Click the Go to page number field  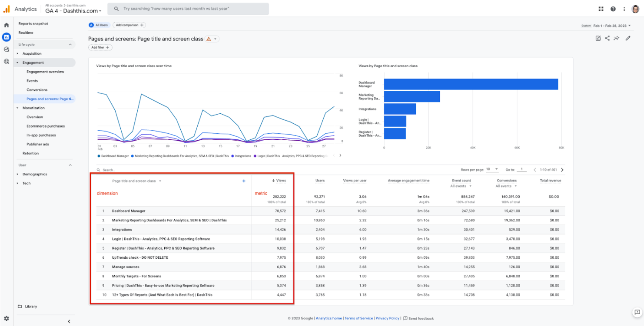coord(522,170)
